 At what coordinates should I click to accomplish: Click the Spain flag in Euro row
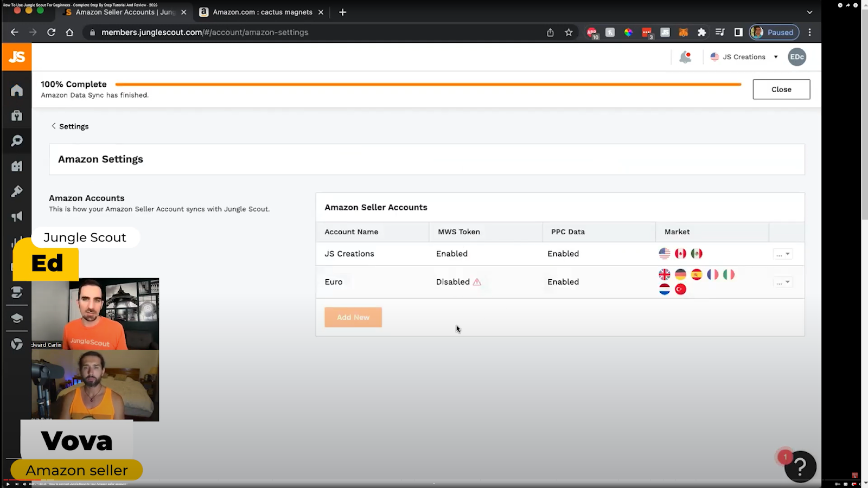coord(697,274)
